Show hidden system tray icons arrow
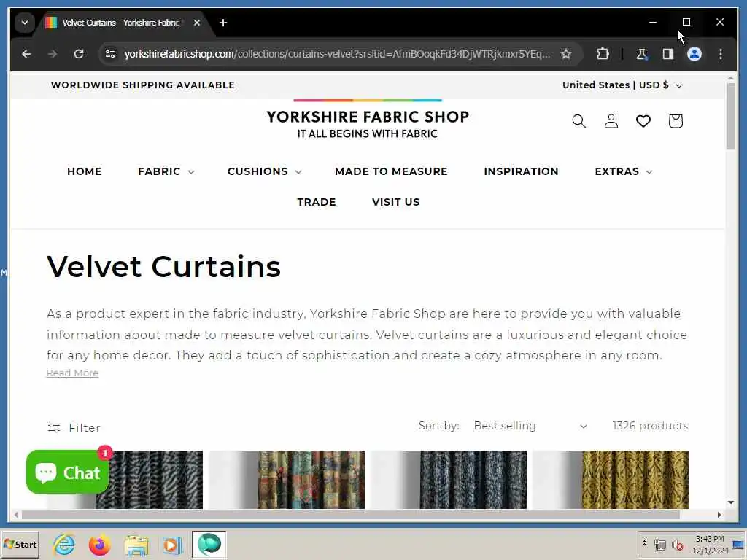 644,544
